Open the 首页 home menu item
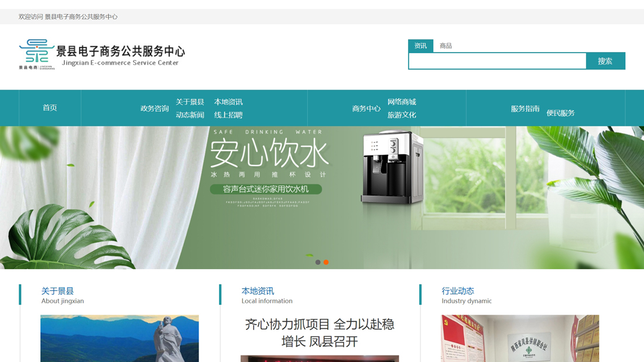 click(x=50, y=108)
